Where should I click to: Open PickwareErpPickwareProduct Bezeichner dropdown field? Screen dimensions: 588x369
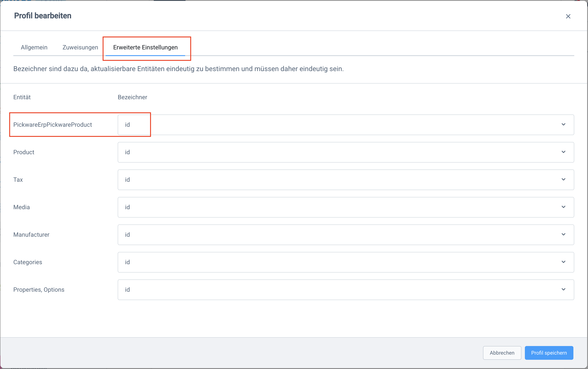click(342, 125)
